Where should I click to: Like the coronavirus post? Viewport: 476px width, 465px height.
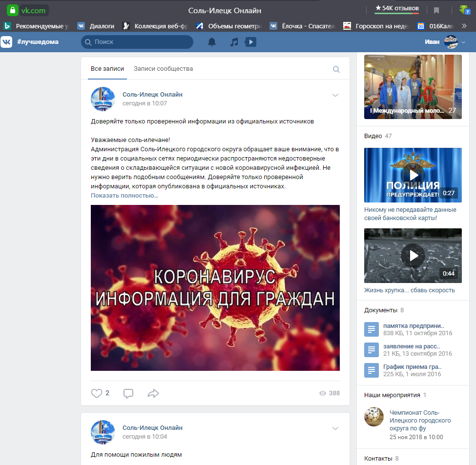point(97,393)
